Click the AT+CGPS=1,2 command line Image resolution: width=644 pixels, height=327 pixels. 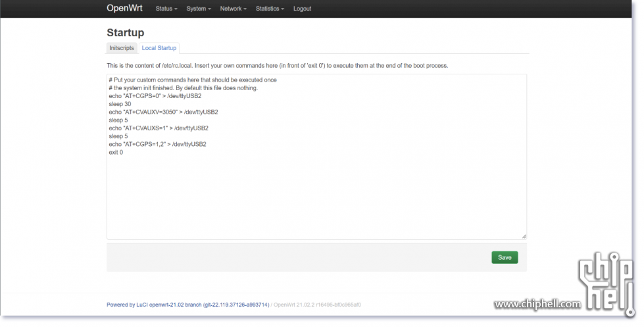[158, 144]
